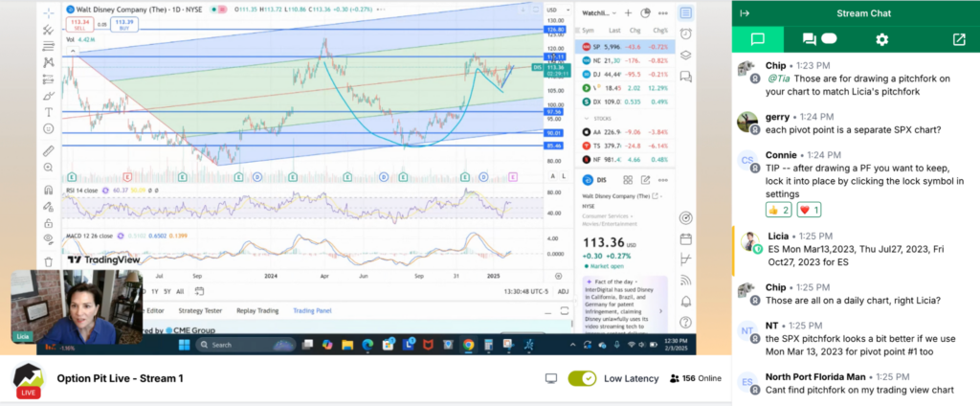Open the time axis settings gear
The height and width of the screenshot is (406, 980).
[558, 276]
